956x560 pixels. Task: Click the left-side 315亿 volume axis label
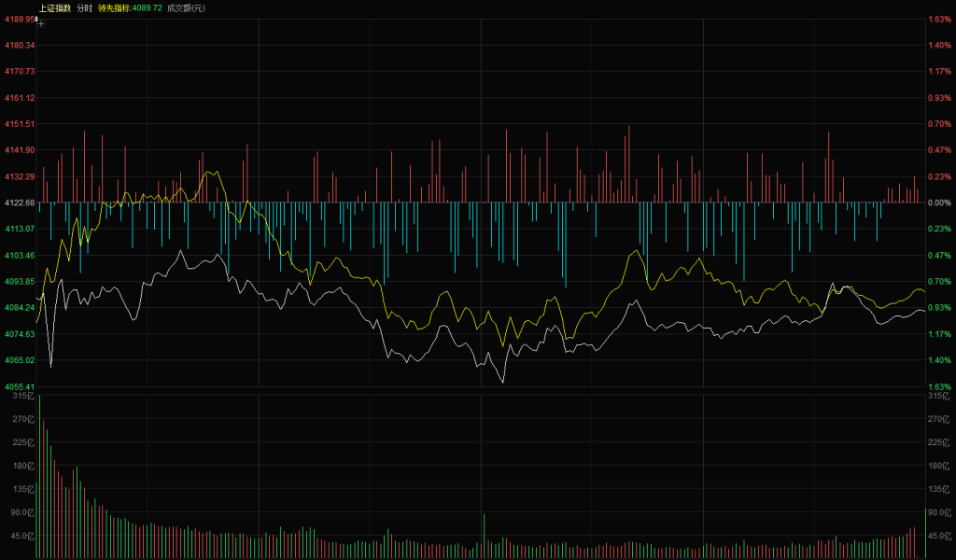point(21,397)
